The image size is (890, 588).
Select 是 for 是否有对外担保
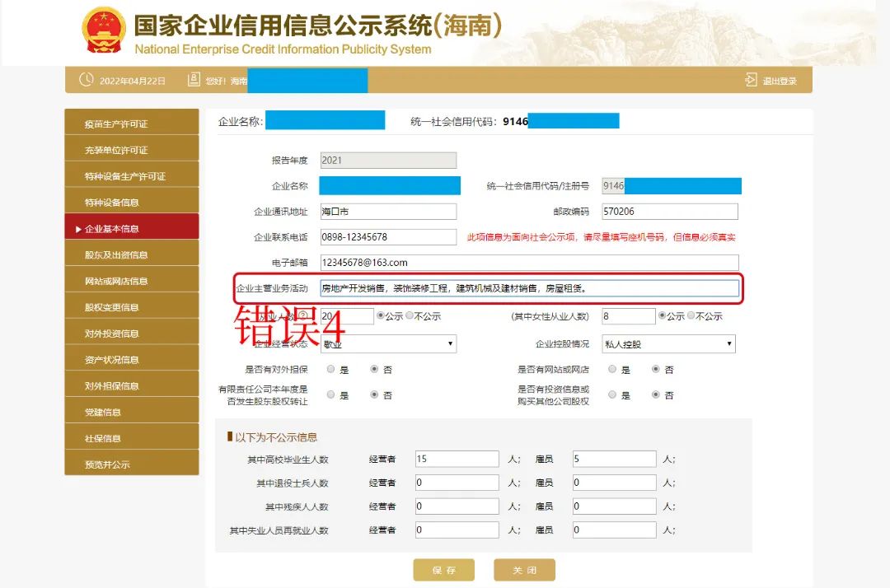[331, 370]
